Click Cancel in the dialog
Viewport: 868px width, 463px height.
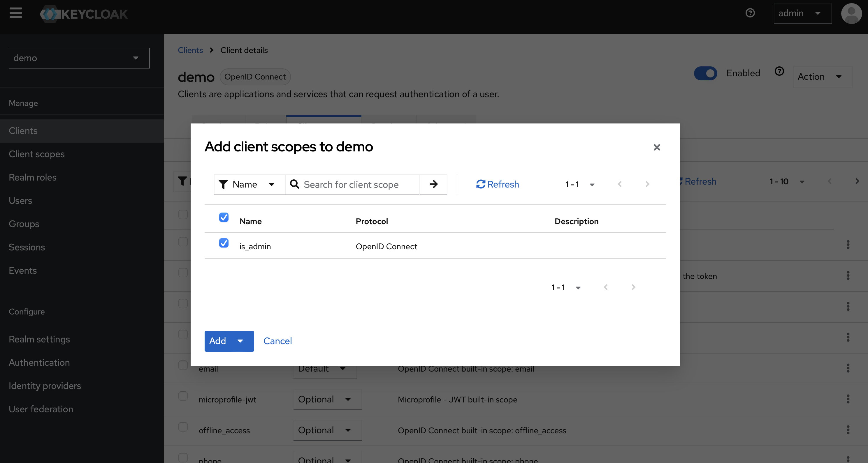tap(278, 341)
